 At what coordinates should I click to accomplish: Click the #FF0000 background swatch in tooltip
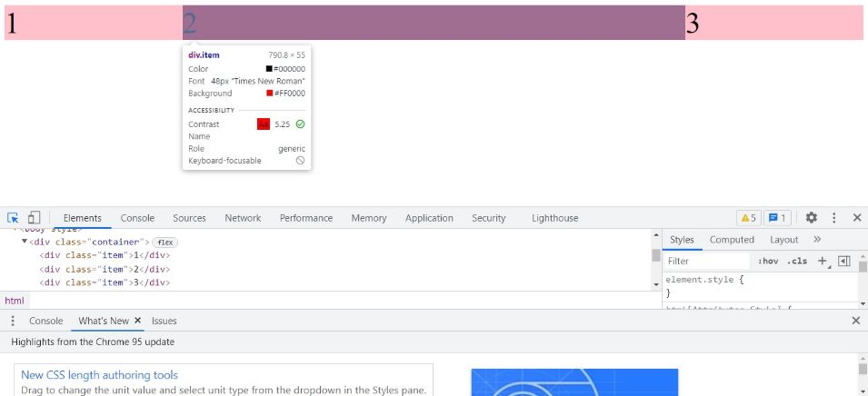click(270, 94)
